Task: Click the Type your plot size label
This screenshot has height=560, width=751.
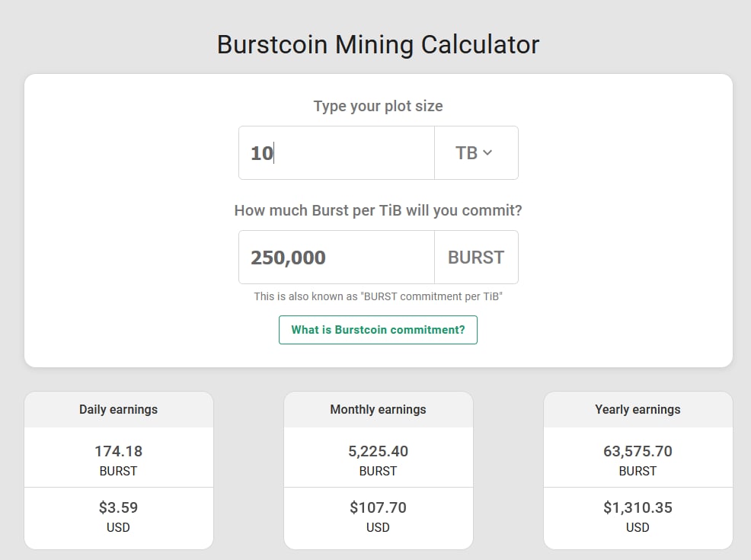Action: (378, 106)
